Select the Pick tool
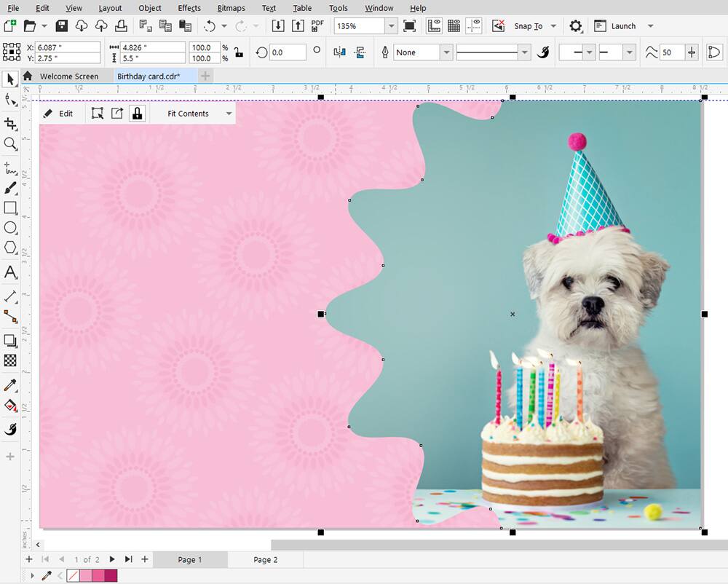This screenshot has width=728, height=584. tap(11, 79)
